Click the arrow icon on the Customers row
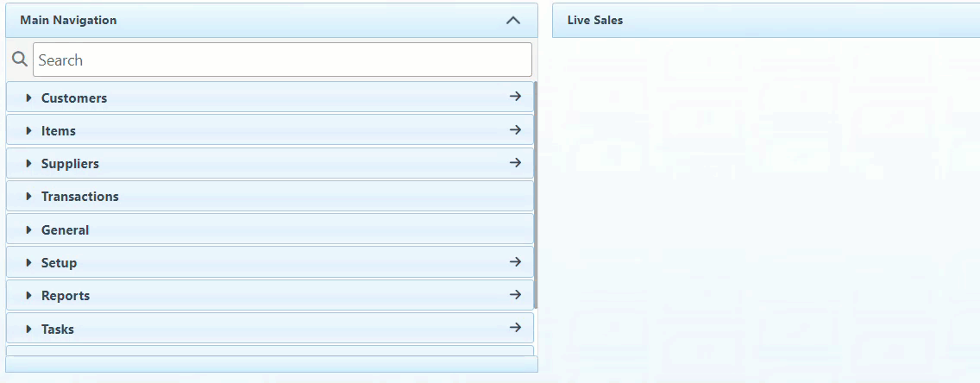The height and width of the screenshot is (383, 980). [515, 97]
